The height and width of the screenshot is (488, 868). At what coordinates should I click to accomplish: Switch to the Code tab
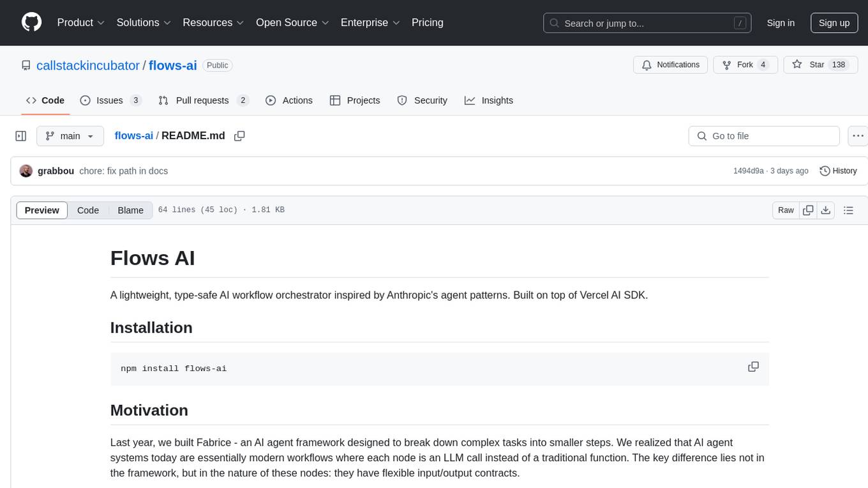pyautogui.click(x=45, y=100)
